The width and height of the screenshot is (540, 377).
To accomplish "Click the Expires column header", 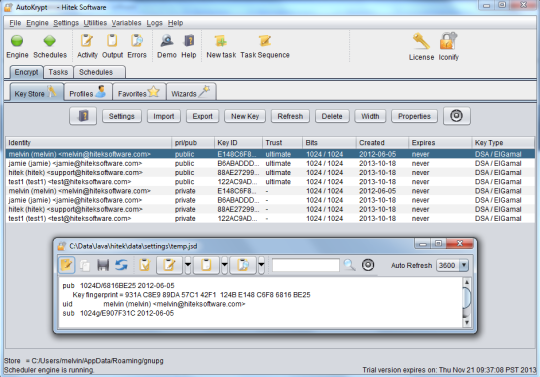I will 440,143.
